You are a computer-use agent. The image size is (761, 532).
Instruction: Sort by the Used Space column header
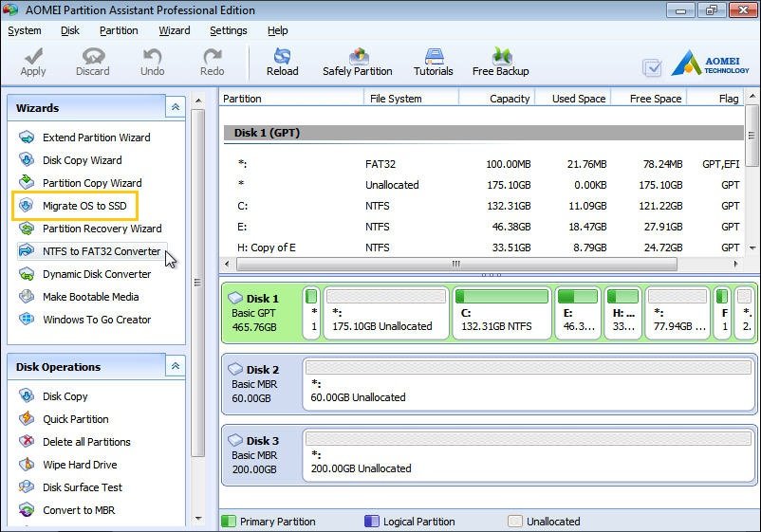click(573, 99)
